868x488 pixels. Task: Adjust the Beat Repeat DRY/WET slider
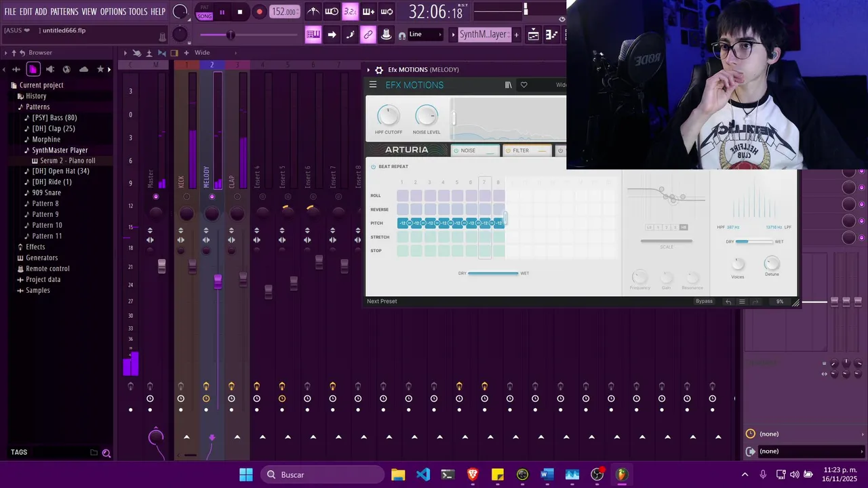[493, 273]
